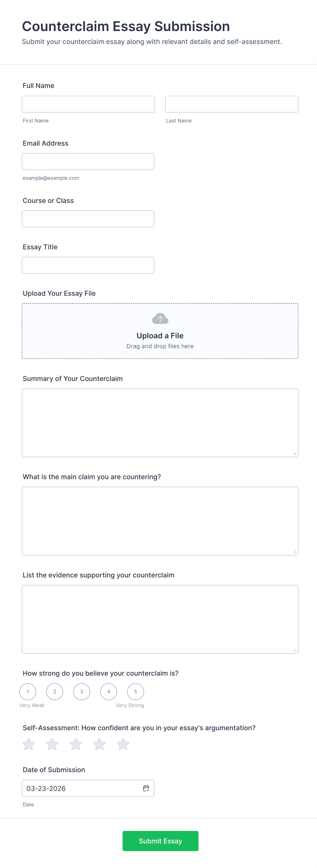Click the Upload a File drop area
The image size is (317, 868).
tap(160, 331)
